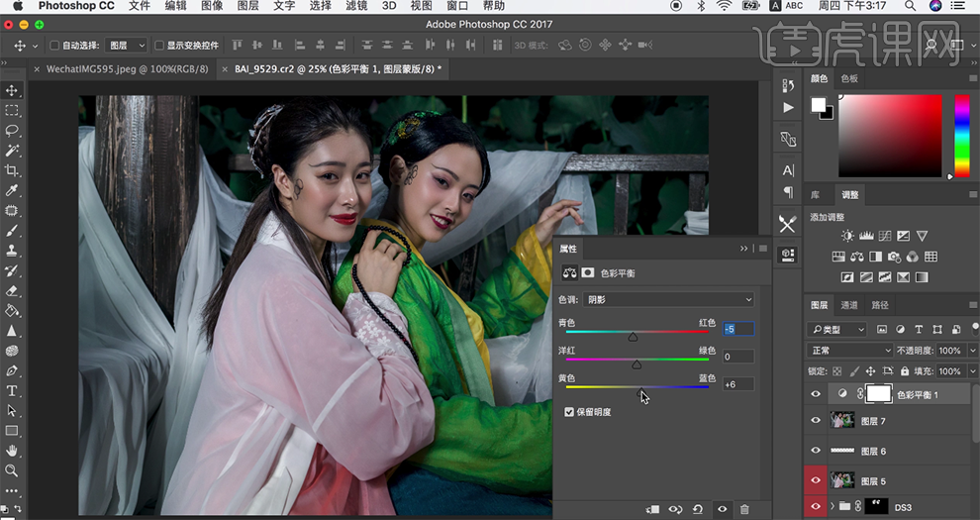Select the Eyedropper tool
This screenshot has width=980, height=520.
point(12,190)
